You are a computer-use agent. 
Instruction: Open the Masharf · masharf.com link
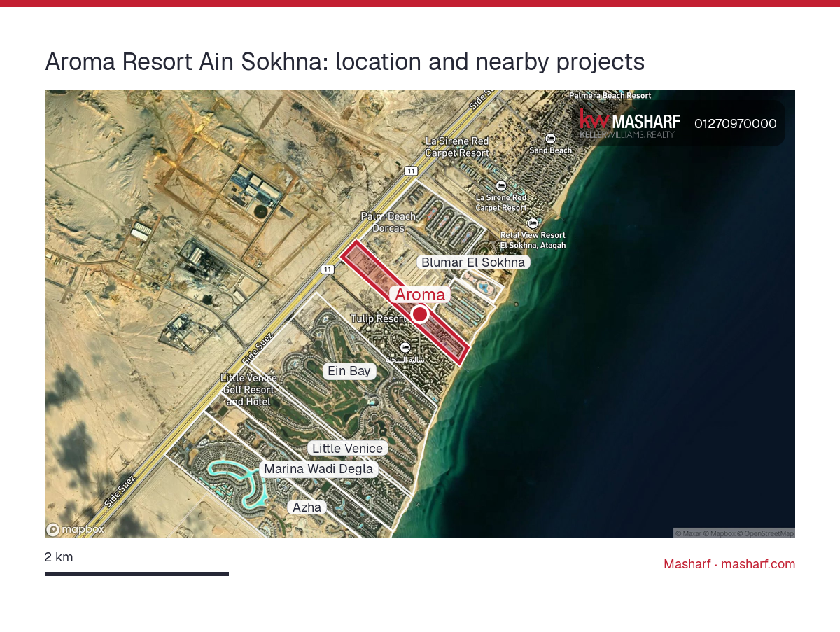[729, 564]
